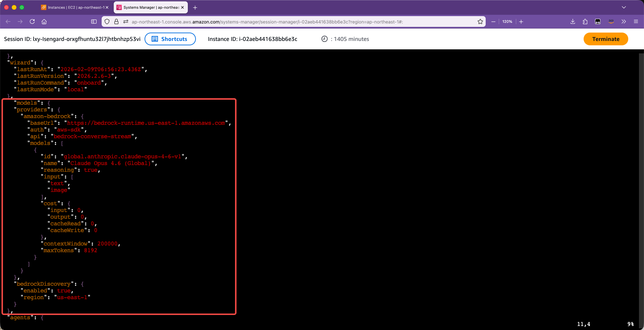Click the tracking protection shield icon
The height and width of the screenshot is (330, 644).
click(x=107, y=21)
